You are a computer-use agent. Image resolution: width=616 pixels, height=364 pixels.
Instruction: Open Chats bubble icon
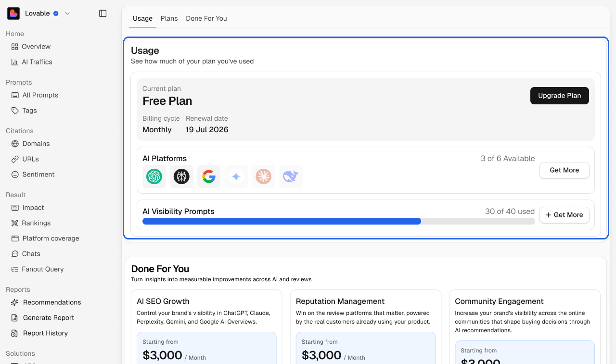pyautogui.click(x=15, y=254)
